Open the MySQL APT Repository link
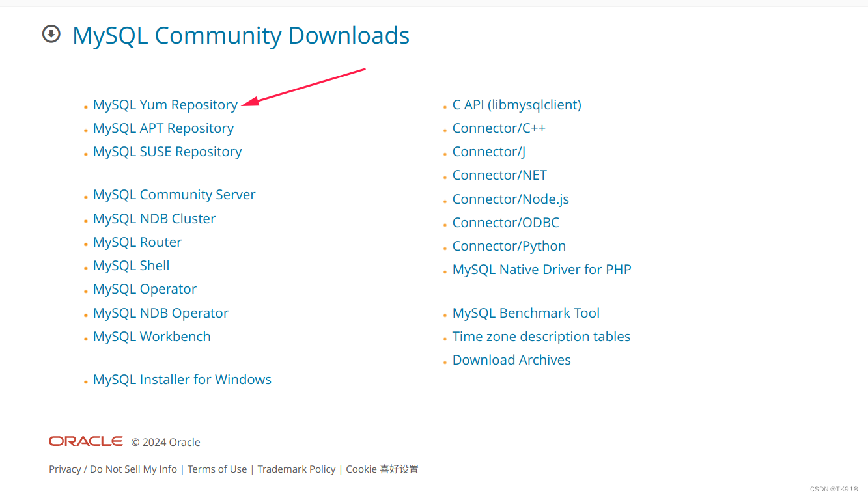Image resolution: width=868 pixels, height=498 pixels. (x=163, y=128)
